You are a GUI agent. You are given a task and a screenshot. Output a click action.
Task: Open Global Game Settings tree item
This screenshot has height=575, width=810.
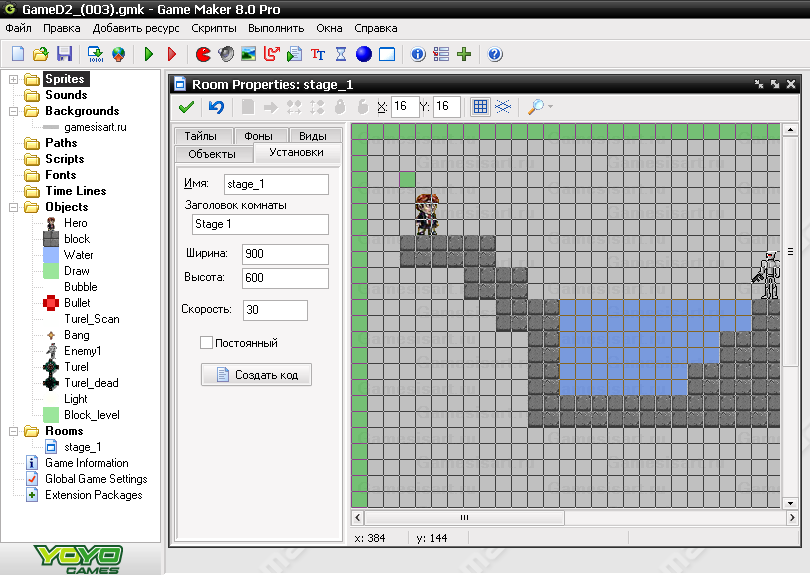click(96, 479)
